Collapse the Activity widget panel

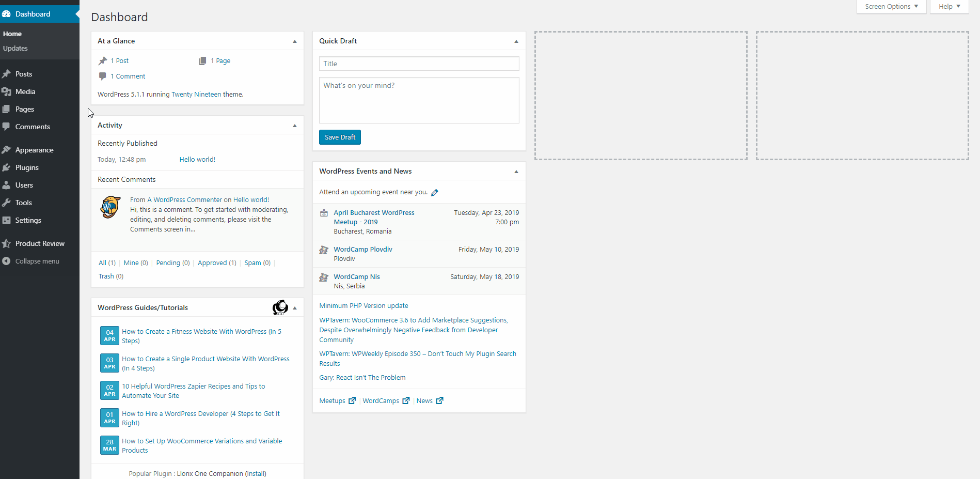pyautogui.click(x=295, y=126)
